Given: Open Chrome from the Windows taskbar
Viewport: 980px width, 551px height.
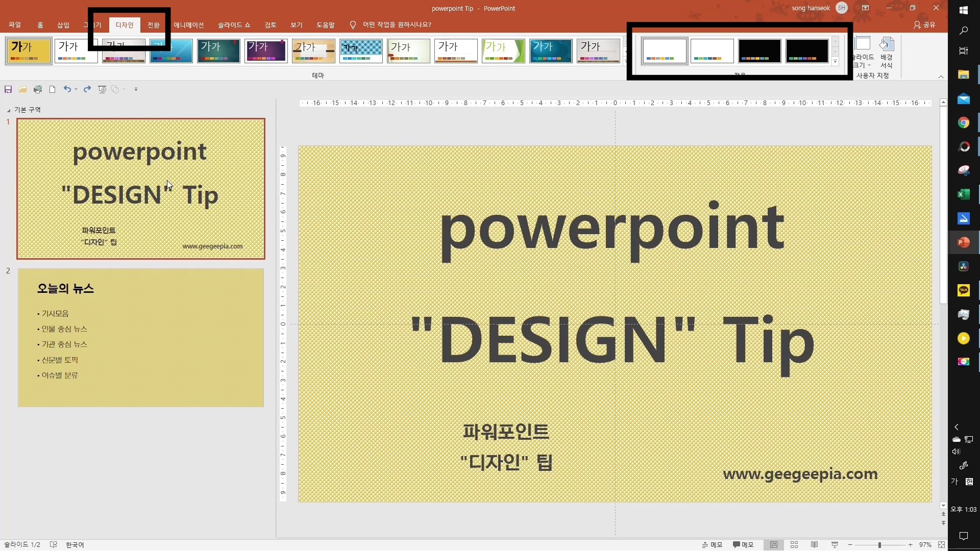Looking at the screenshot, I should coord(964,122).
